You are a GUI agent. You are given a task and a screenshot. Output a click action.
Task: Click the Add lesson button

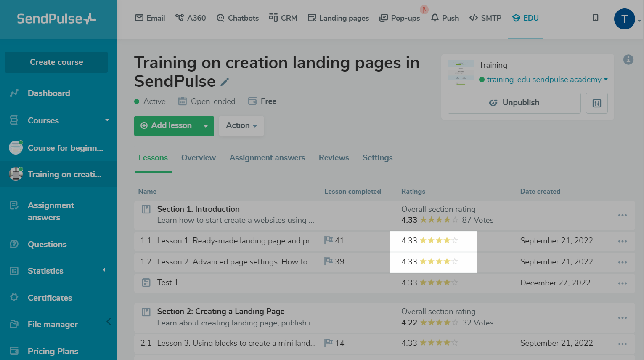click(166, 125)
